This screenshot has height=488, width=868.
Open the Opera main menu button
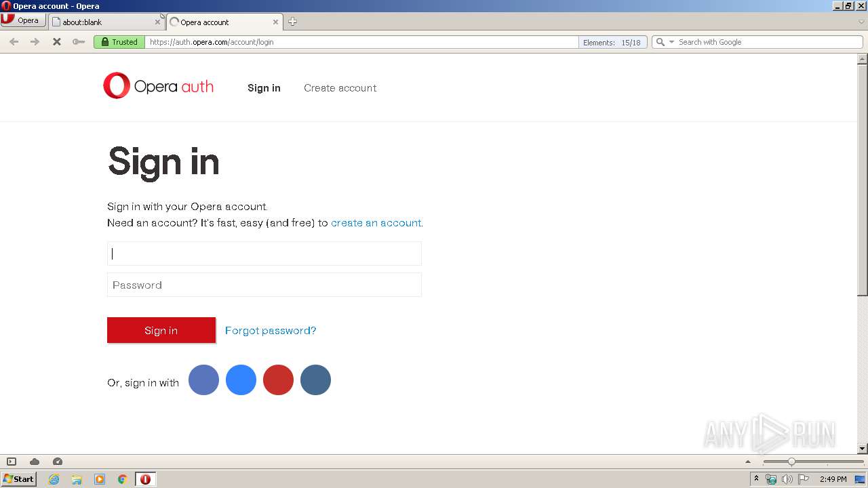click(x=22, y=20)
